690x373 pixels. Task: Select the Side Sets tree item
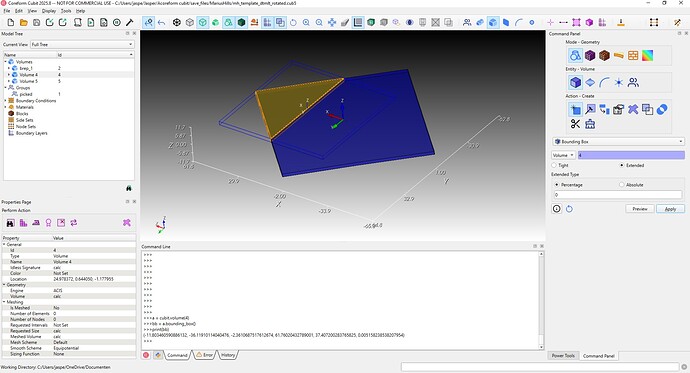point(25,120)
